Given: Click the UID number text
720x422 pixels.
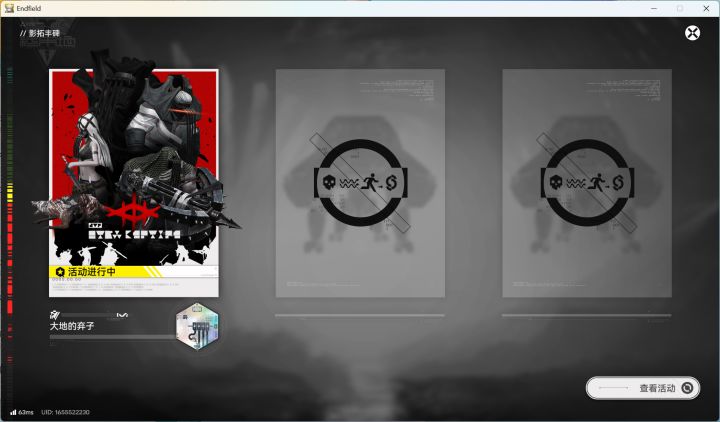Looking at the screenshot, I should (66, 412).
